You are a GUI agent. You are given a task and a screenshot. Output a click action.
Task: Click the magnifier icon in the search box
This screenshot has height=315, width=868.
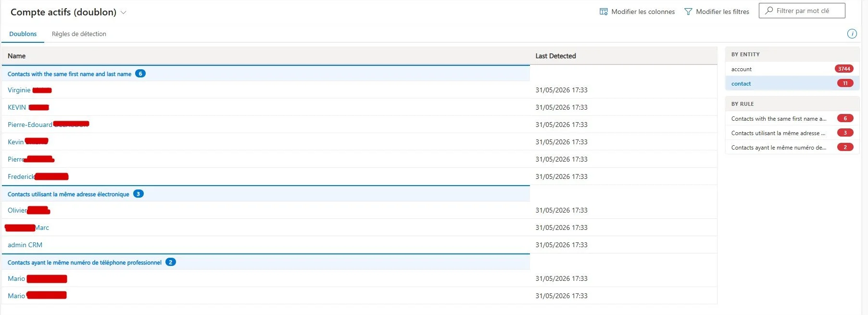(769, 11)
